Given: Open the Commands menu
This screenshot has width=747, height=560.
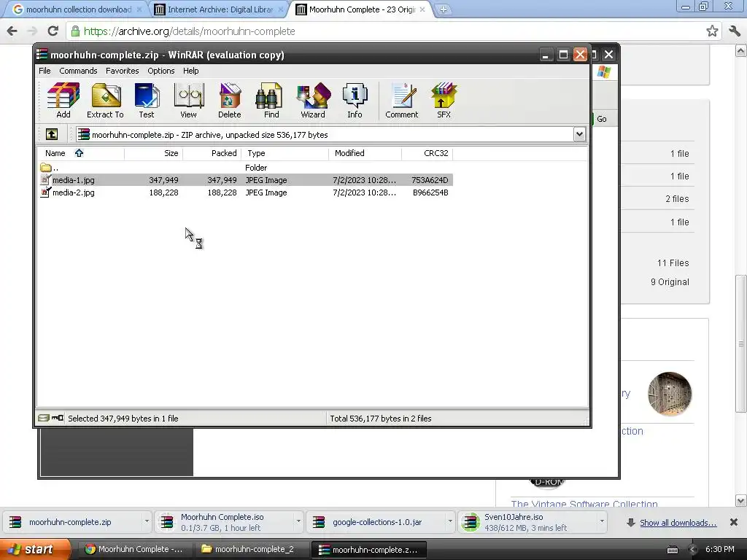Looking at the screenshot, I should point(78,71).
